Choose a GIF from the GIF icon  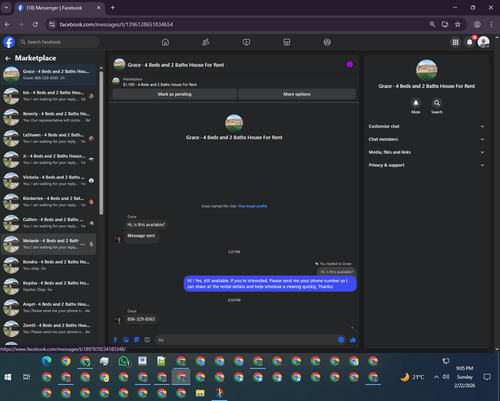tap(147, 340)
